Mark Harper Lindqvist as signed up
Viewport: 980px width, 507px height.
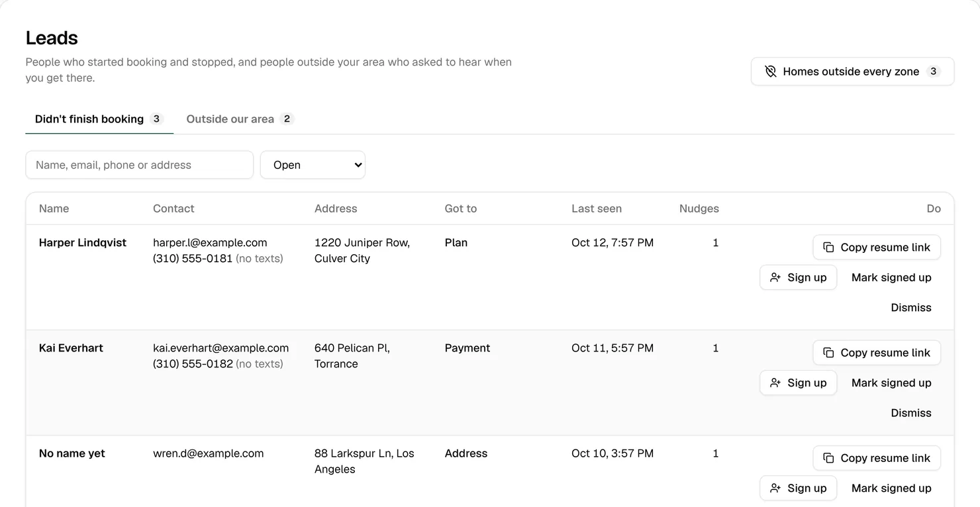tap(891, 277)
